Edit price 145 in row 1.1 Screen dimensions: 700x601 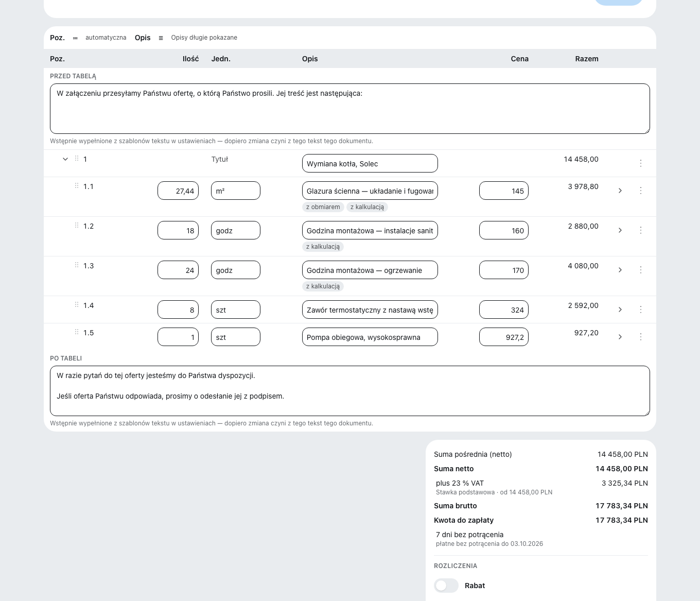[504, 191]
